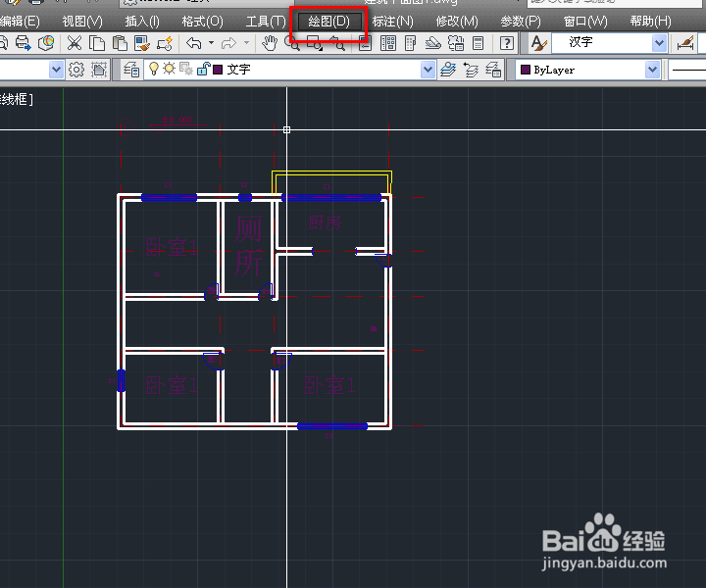Image resolution: width=706 pixels, height=588 pixels.
Task: Select the blue window on left wall
Action: point(121,380)
